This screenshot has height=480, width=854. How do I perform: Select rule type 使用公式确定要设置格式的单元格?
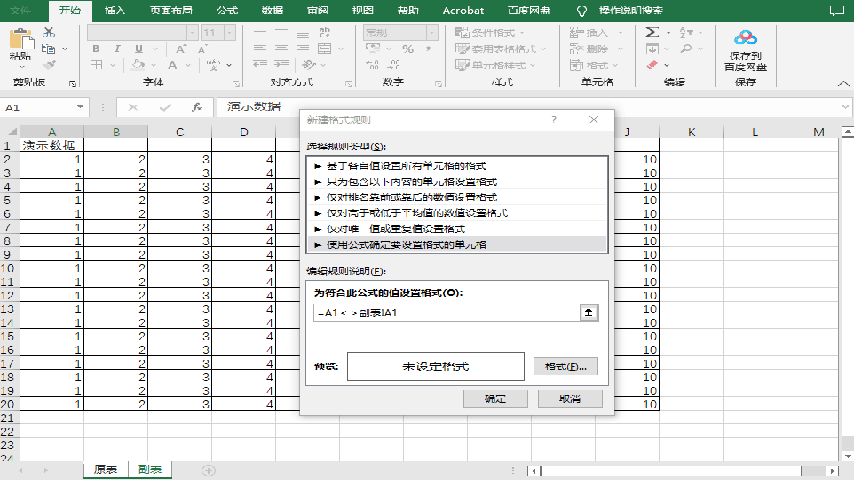click(457, 245)
